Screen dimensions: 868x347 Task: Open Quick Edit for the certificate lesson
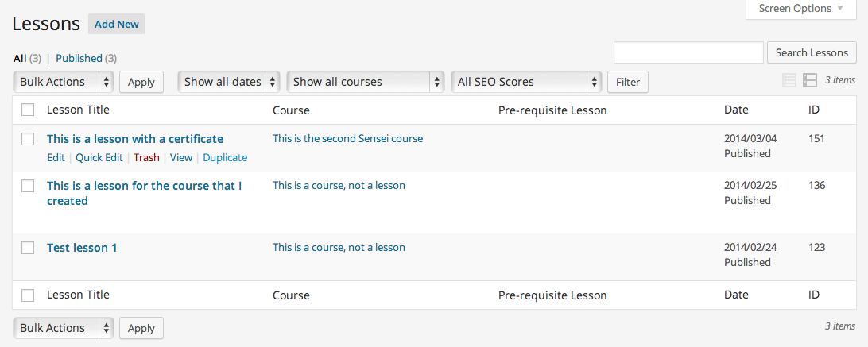[x=99, y=157]
